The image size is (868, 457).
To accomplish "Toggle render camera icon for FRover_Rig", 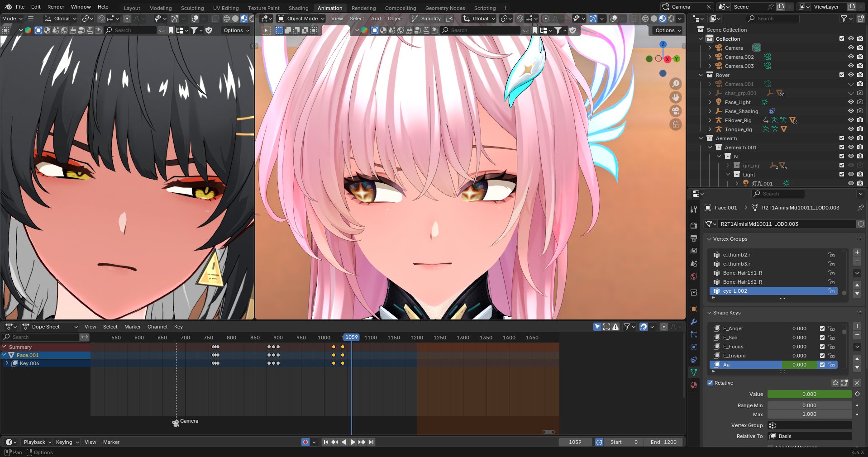I will [x=860, y=120].
